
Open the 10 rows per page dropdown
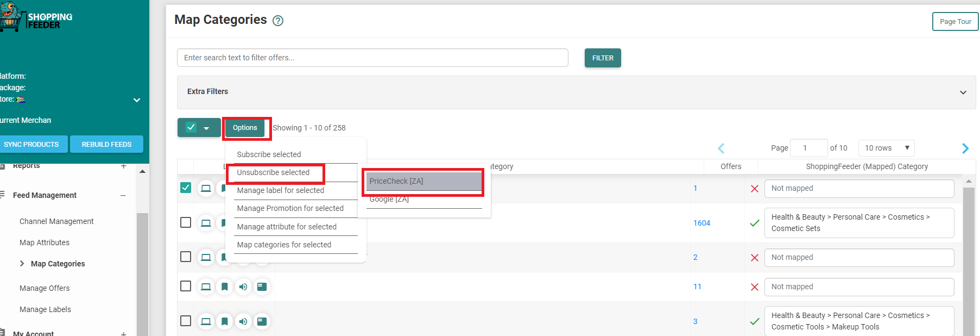point(886,148)
